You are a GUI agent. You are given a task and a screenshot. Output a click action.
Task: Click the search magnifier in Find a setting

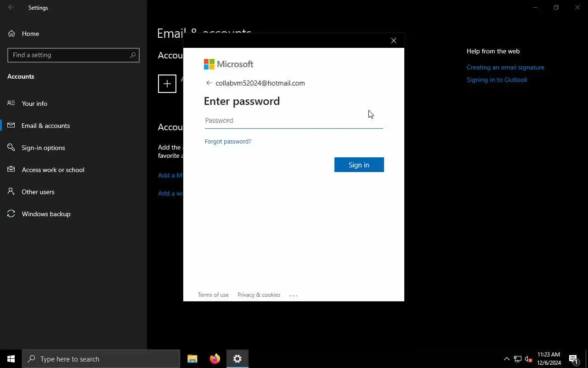133,55
